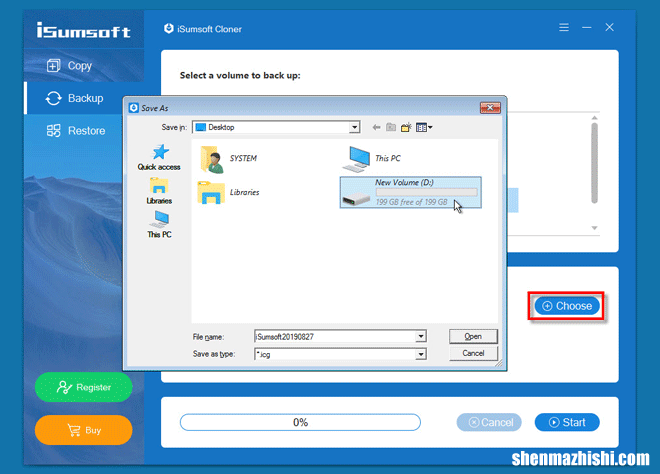
Task: Select Libraries in the places bar
Action: pos(159,191)
